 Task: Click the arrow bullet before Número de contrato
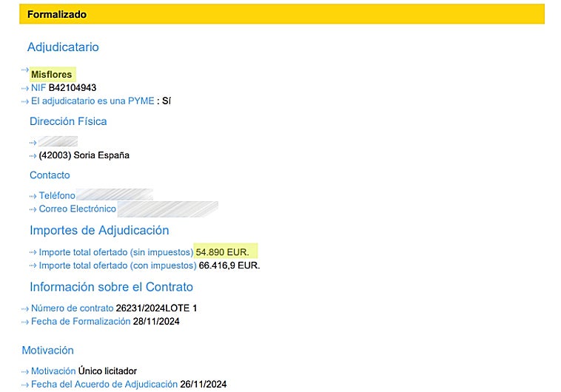(25, 308)
